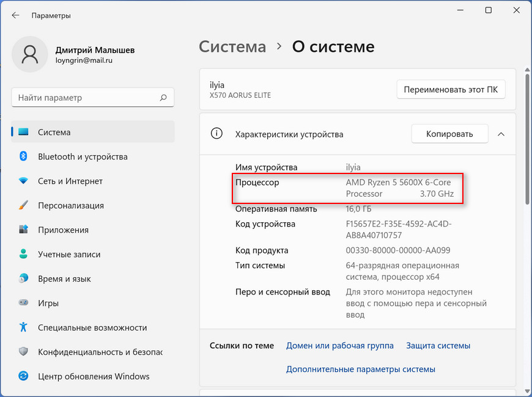Click the Специальные возможности accessibility icon
Image resolution: width=532 pixels, height=397 pixels.
23,327
